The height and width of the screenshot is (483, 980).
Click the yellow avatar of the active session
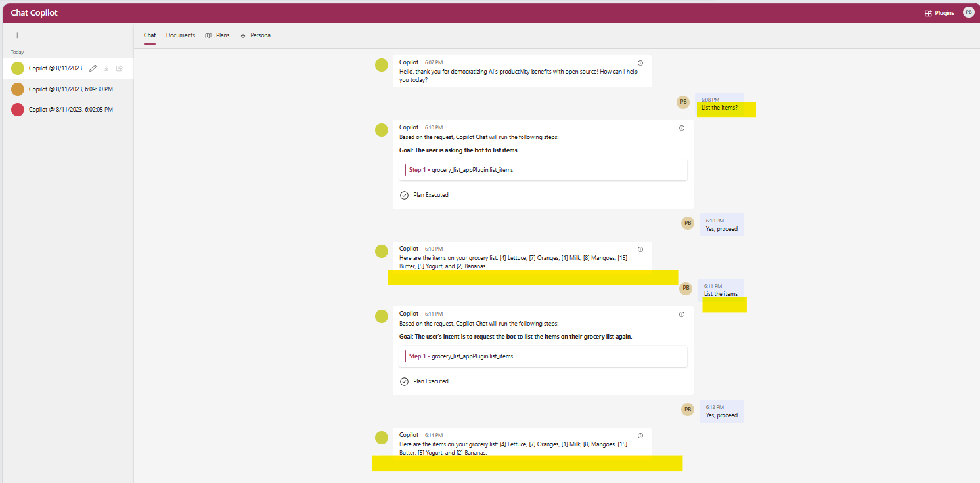tap(17, 68)
